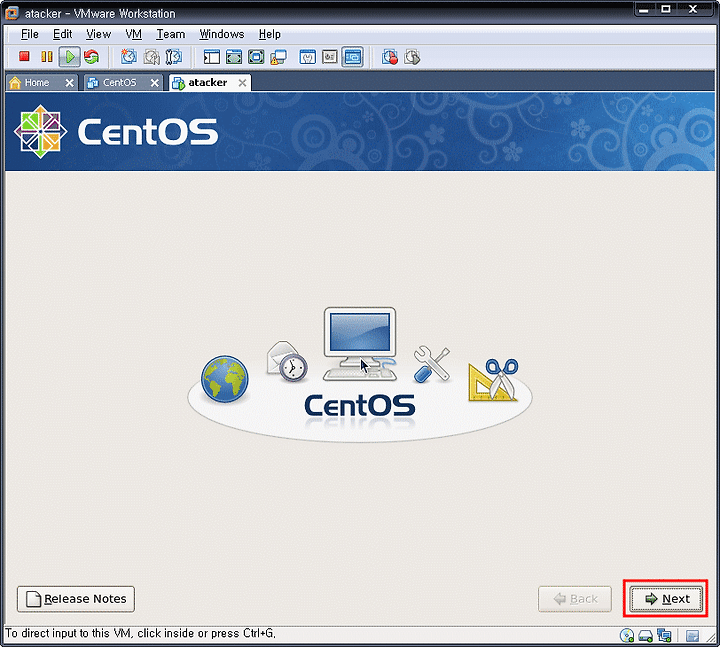Take a snapshot using the starred clock icon
Screen dimensions: 720x647
(129, 57)
